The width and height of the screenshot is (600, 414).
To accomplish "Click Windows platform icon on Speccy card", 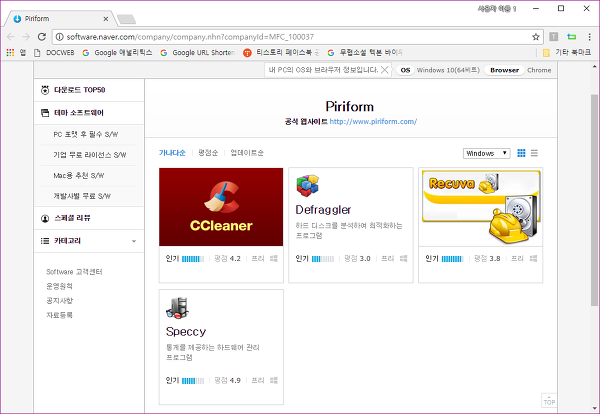I will [x=274, y=380].
